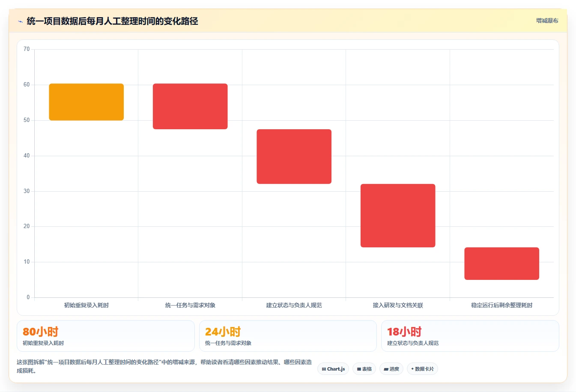Click x-axis label 初始重复录入耗时
The image size is (576, 392).
tap(87, 305)
